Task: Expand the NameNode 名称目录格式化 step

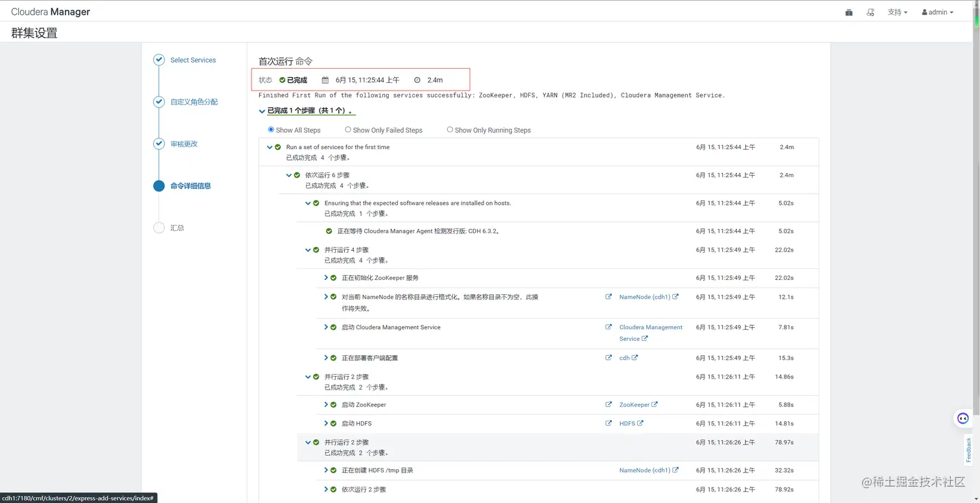Action: (x=326, y=297)
